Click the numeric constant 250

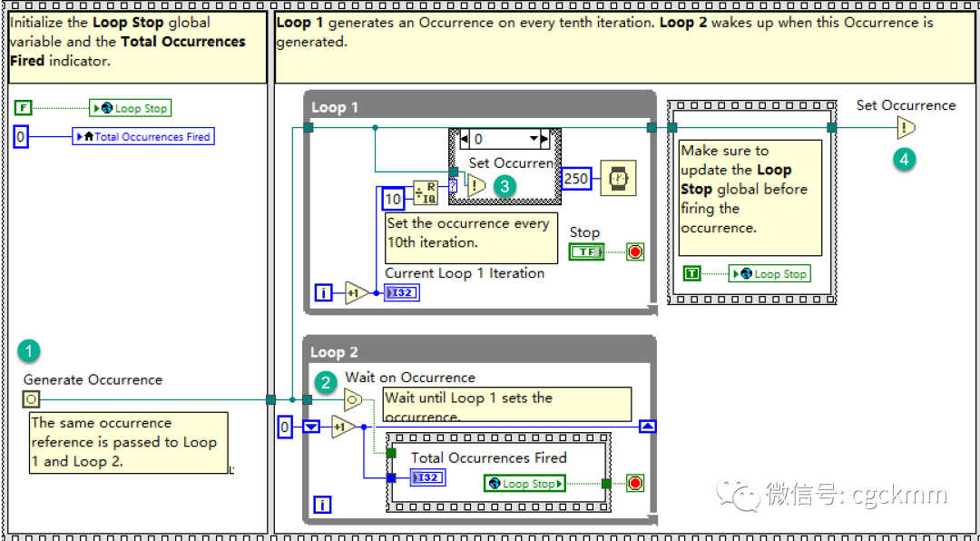pos(575,179)
